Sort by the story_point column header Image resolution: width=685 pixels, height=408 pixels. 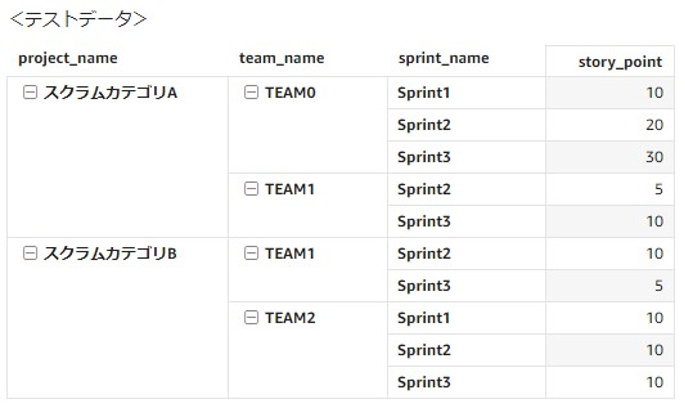620,62
